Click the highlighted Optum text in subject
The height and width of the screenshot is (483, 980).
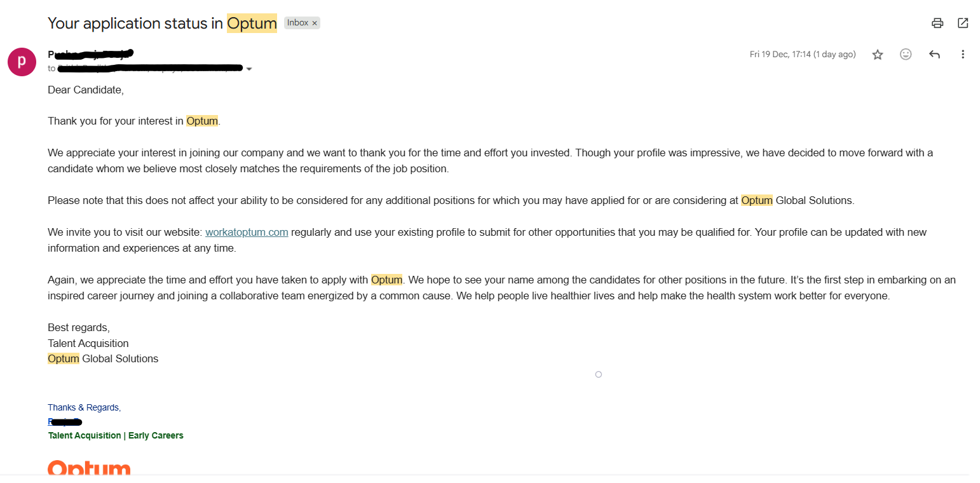click(252, 23)
